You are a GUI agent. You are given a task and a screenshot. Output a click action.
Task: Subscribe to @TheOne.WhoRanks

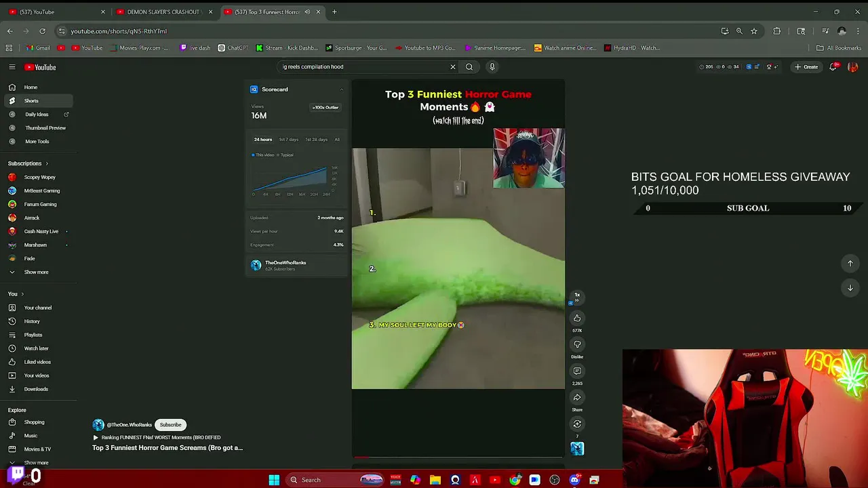point(170,425)
